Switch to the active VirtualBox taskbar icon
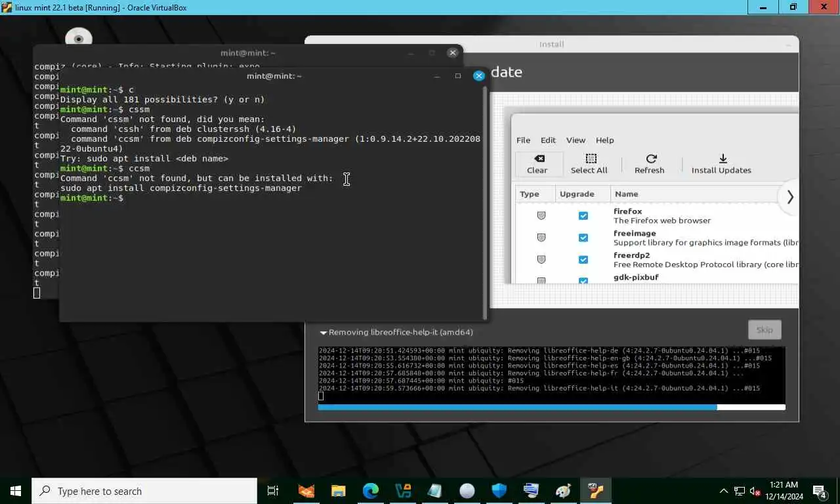This screenshot has width=840, height=504. (596, 491)
